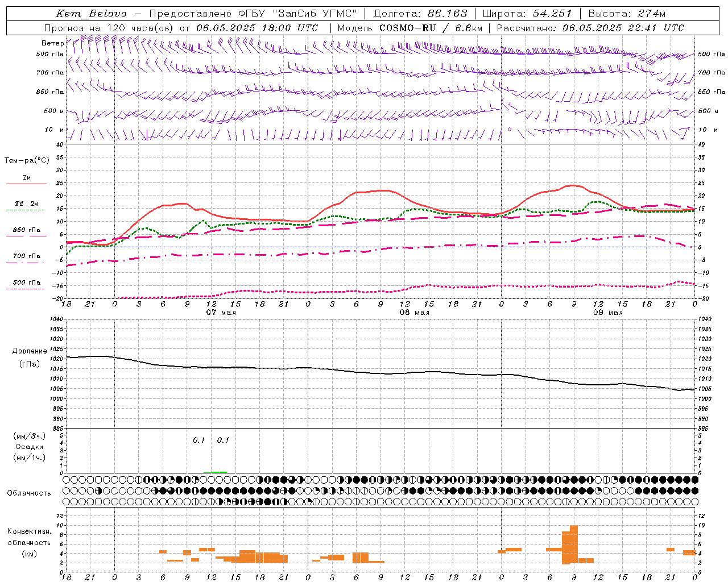Click the '(мм/3ч.)' precipitation unit label
Image resolution: width=728 pixels, height=582 pixels.
[x=30, y=436]
